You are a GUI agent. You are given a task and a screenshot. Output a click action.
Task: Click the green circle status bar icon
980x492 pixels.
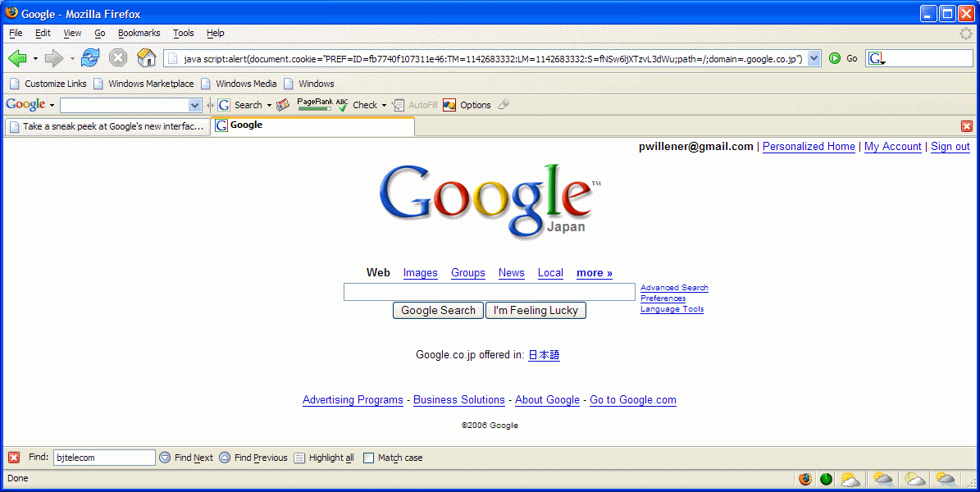pos(827,479)
